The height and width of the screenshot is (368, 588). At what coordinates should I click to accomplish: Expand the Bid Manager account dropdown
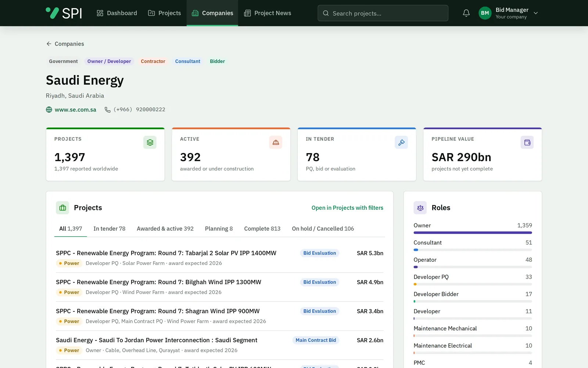(x=536, y=13)
